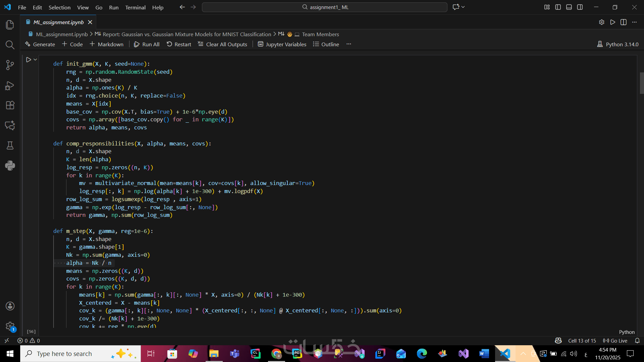Click the Run All button
Image resolution: width=644 pixels, height=362 pixels.
(147, 44)
